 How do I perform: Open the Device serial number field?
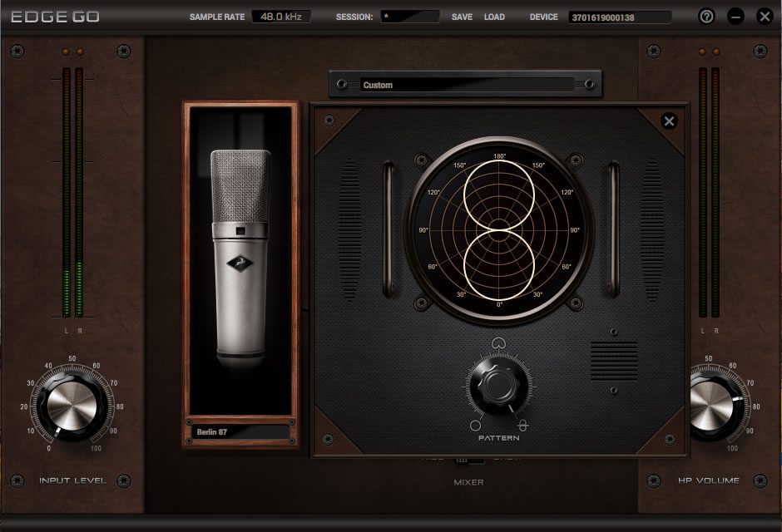[x=620, y=17]
